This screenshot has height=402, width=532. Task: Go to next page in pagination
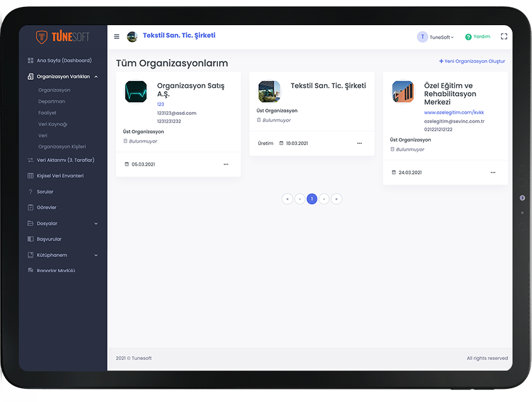point(324,198)
